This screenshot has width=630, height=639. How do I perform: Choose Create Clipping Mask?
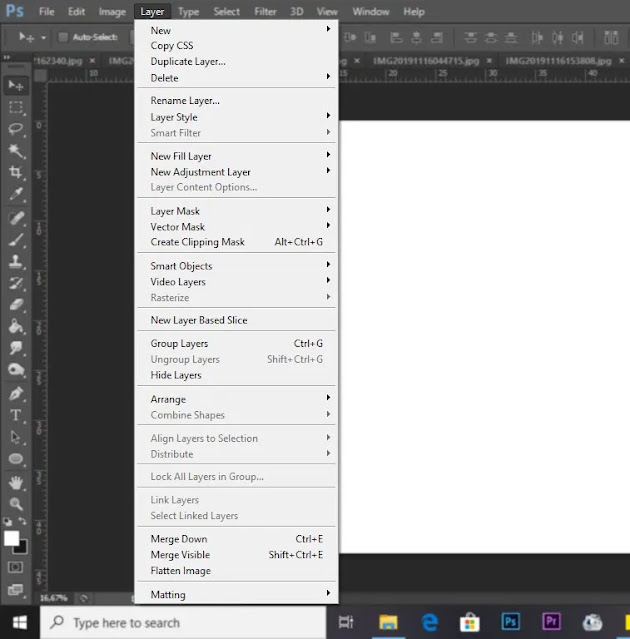(x=236, y=242)
